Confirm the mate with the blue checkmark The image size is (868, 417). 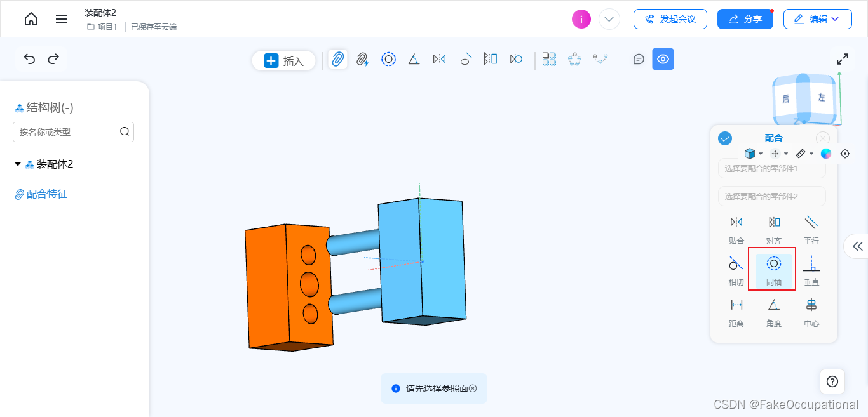[725, 138]
